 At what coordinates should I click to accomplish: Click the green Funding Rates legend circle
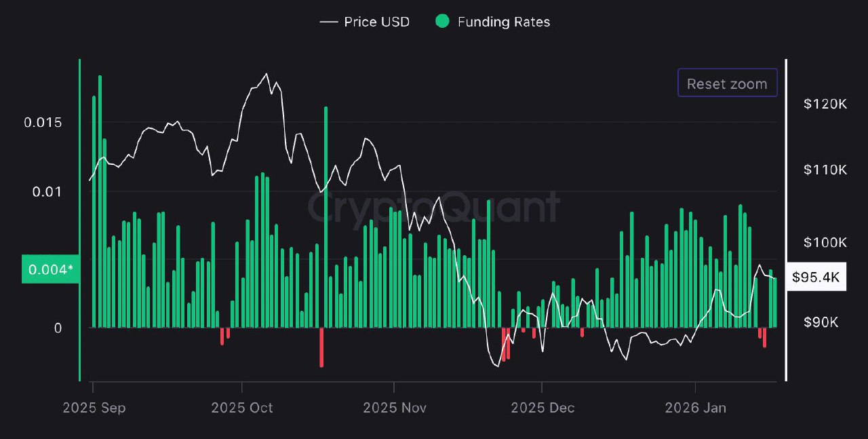[x=442, y=22]
